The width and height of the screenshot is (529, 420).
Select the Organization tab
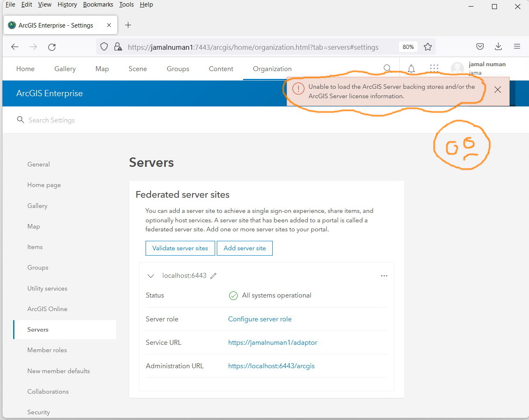272,69
